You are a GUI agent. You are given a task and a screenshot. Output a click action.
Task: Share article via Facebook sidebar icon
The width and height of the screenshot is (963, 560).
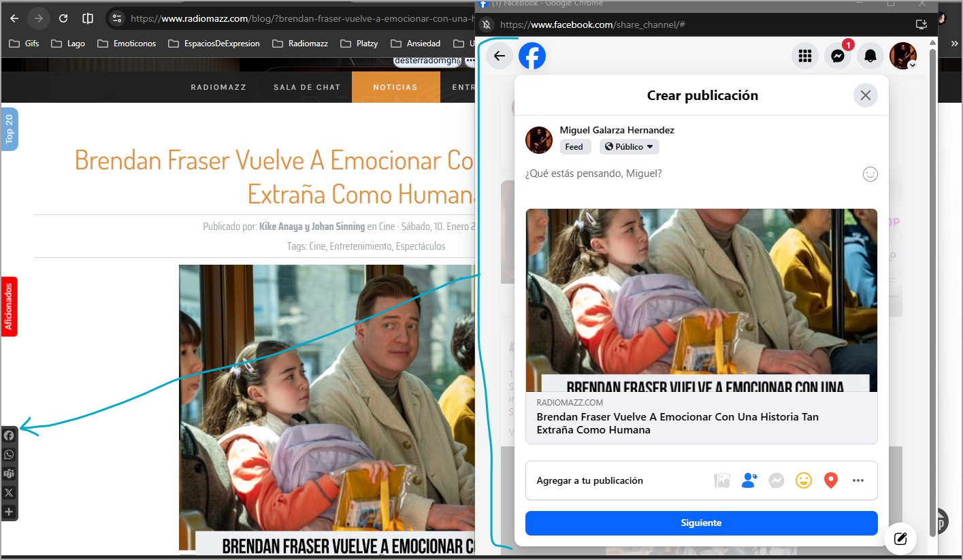9,435
